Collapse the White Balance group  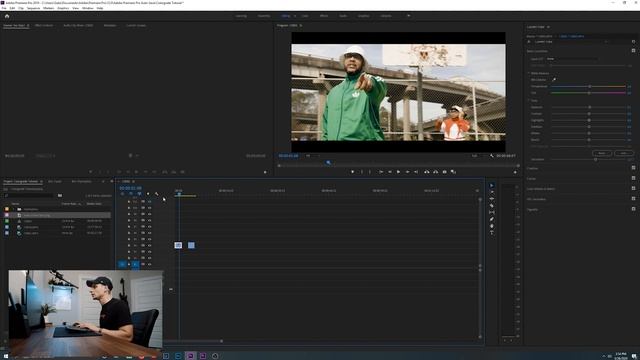pyautogui.click(x=529, y=73)
